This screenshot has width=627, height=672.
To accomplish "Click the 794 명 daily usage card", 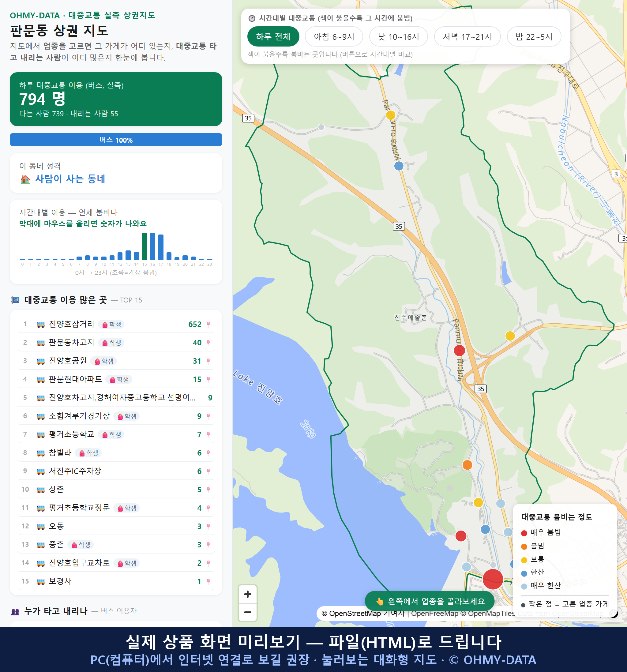I will [x=116, y=99].
